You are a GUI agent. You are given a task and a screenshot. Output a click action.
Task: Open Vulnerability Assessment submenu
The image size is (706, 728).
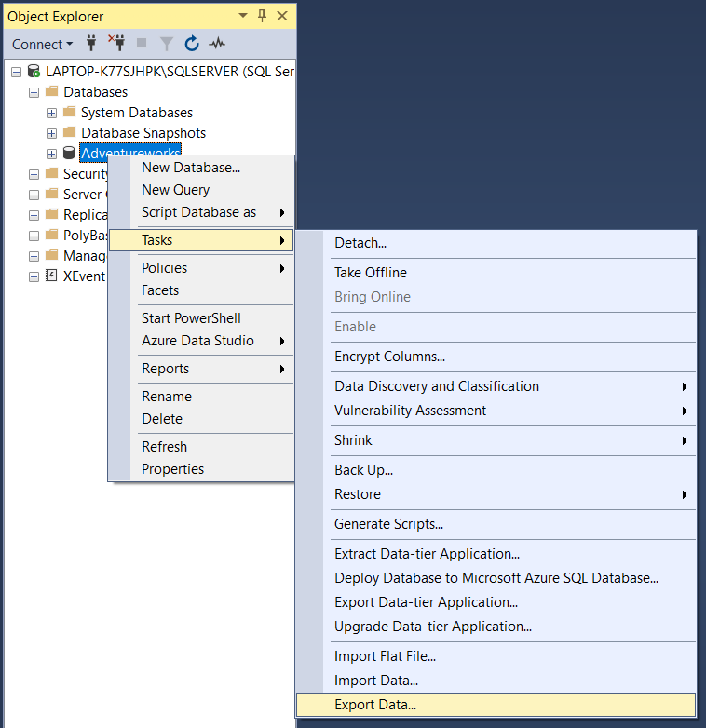[x=496, y=410]
